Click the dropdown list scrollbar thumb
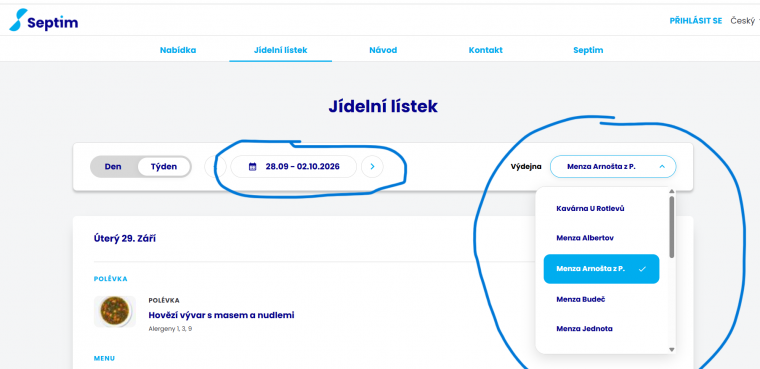Image resolution: width=760 pixels, height=369 pixels. [671, 227]
